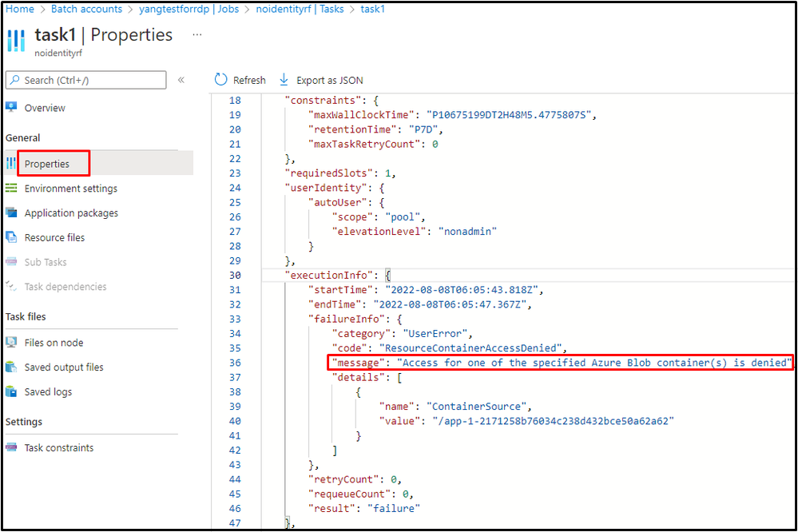The height and width of the screenshot is (532, 798).
Task: Click the Task constraints icon
Action: tap(11, 447)
